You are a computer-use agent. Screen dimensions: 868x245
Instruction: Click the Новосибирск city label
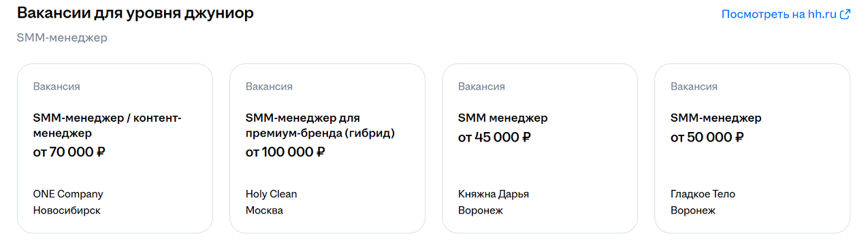coord(67,210)
